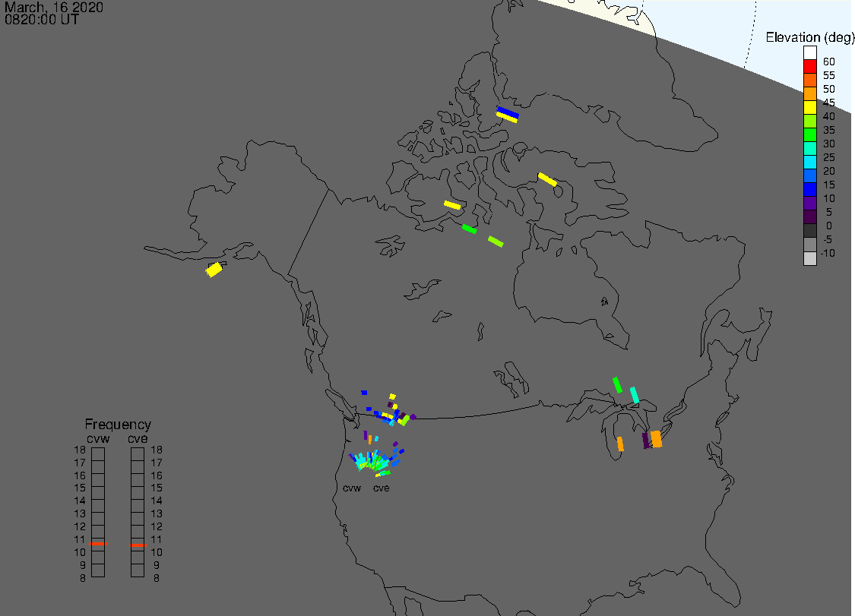Click the top cell of cvw frequency bar
The width and height of the screenshot is (855, 616).
pos(98,454)
